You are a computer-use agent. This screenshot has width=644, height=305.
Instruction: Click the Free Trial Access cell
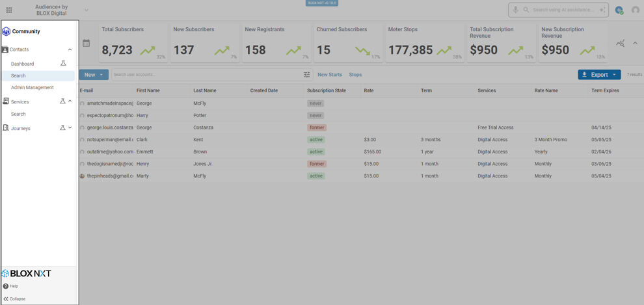495,127
